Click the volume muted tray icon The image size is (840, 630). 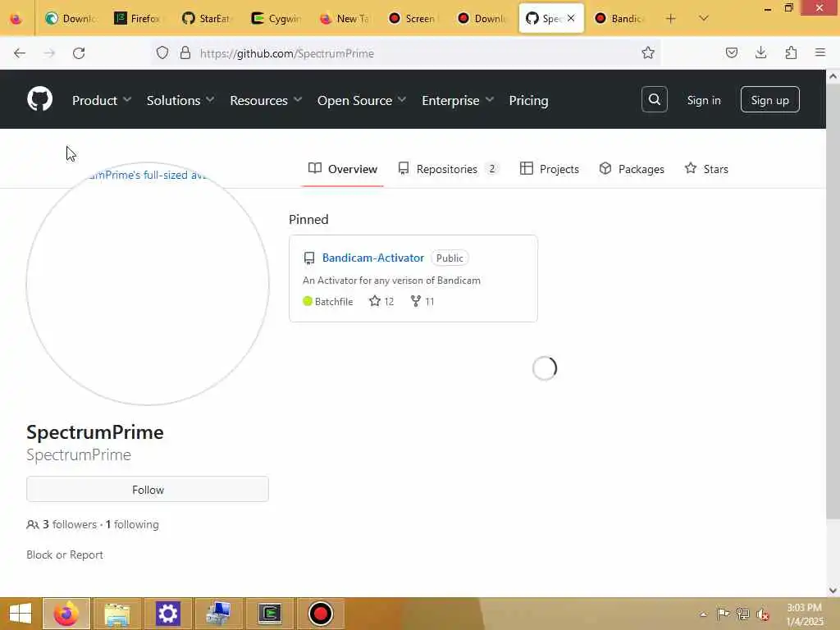762,614
